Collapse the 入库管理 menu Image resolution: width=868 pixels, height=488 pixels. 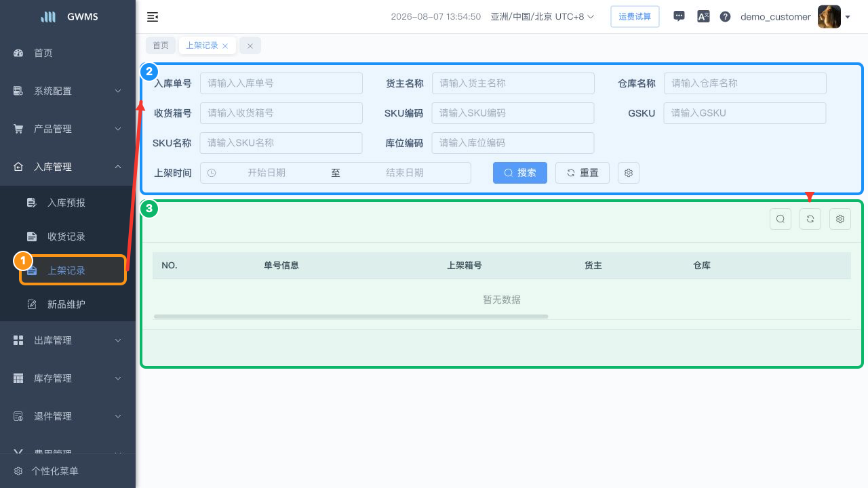pyautogui.click(x=68, y=167)
